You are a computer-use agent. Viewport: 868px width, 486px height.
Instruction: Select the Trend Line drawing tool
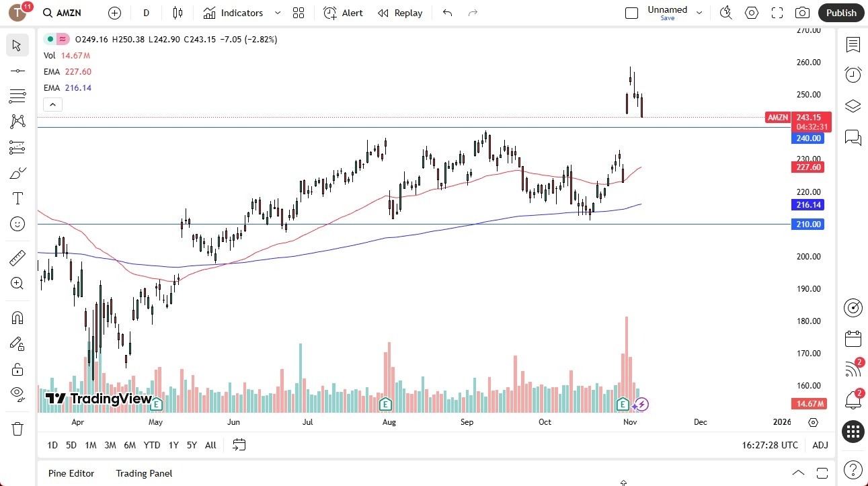point(17,70)
